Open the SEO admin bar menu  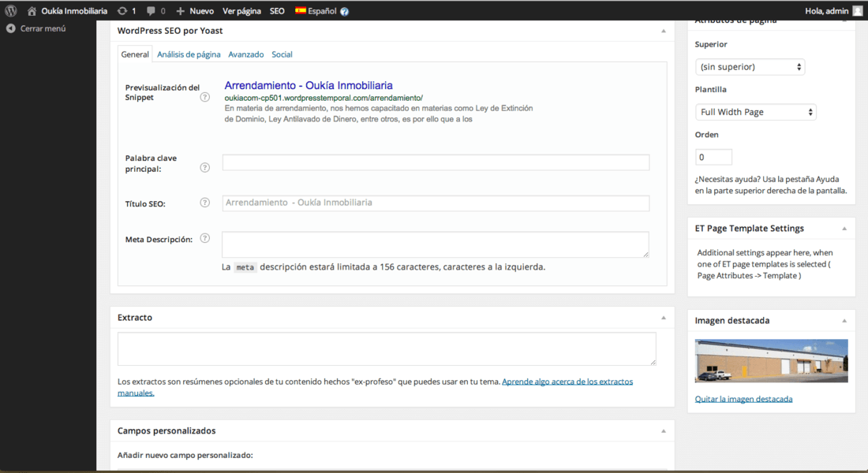[277, 11]
